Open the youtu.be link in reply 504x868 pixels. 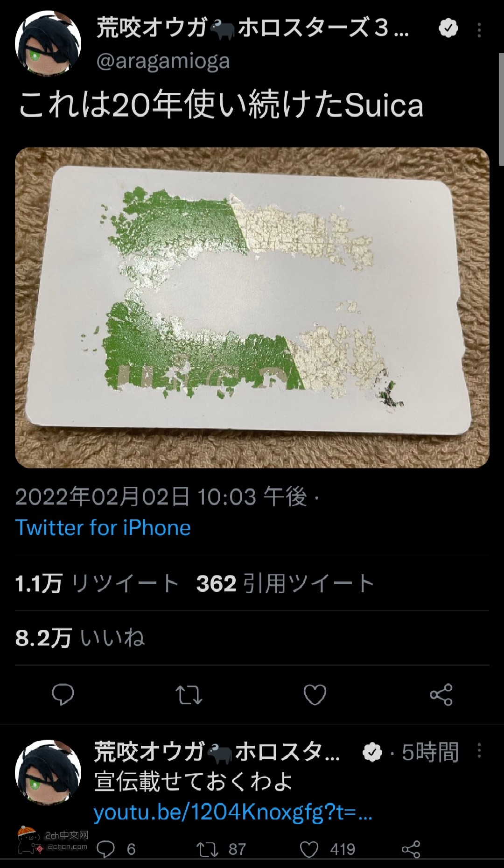pyautogui.click(x=233, y=812)
